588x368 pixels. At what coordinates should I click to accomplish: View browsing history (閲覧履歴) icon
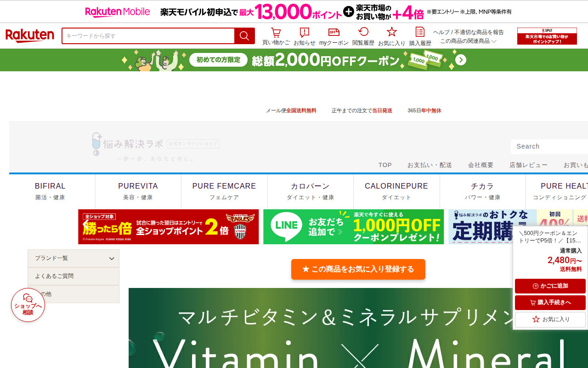[363, 36]
